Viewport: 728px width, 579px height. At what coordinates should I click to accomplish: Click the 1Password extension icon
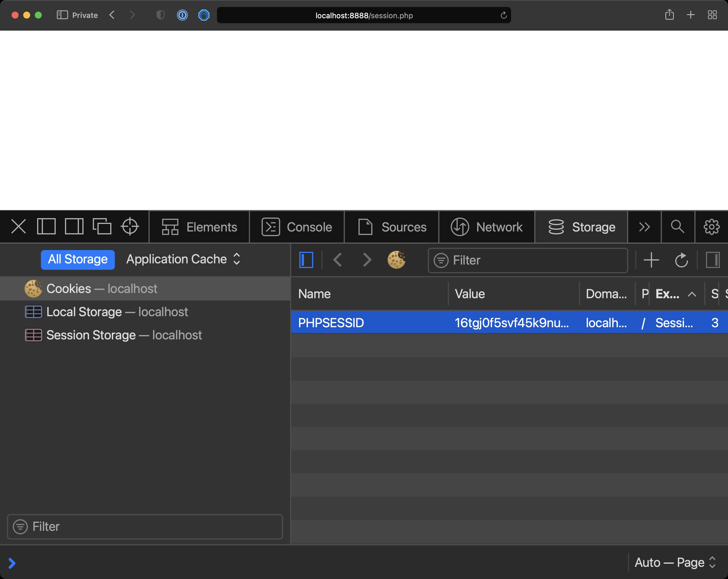[182, 15]
